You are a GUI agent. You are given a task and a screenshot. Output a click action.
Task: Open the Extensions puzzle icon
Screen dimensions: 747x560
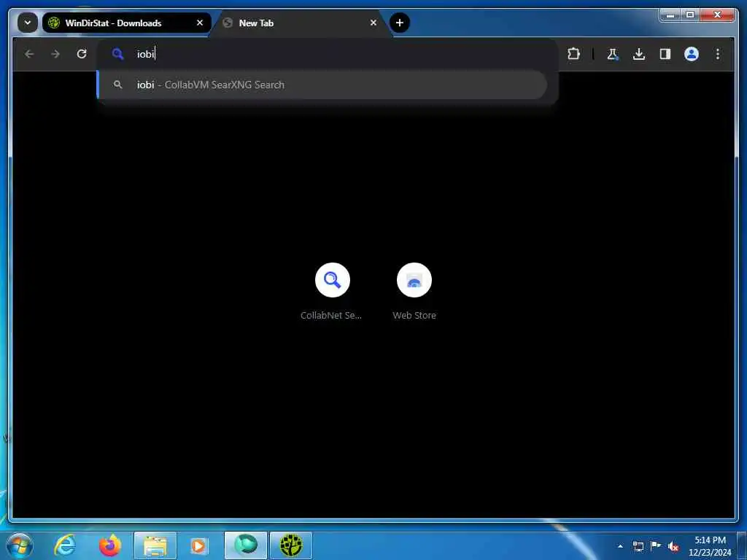click(x=573, y=54)
